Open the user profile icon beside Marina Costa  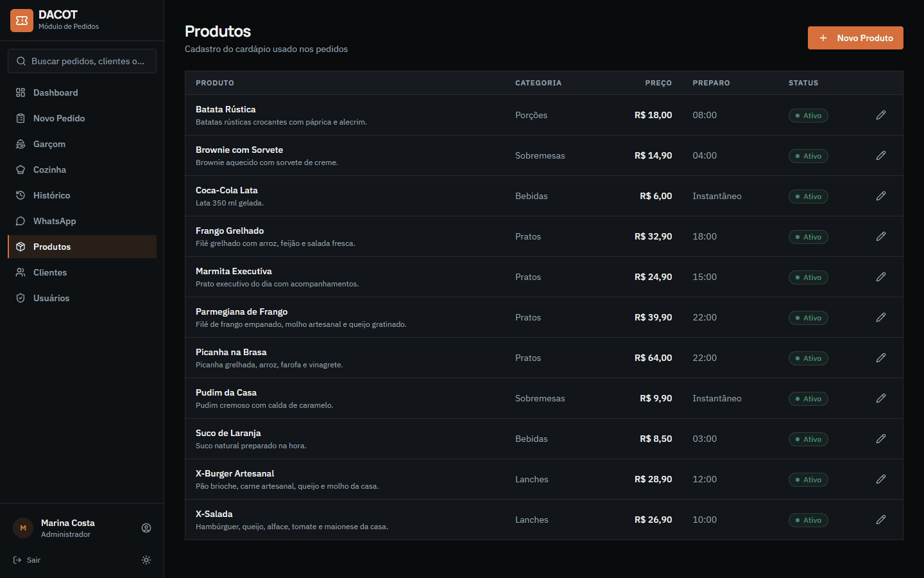click(146, 528)
